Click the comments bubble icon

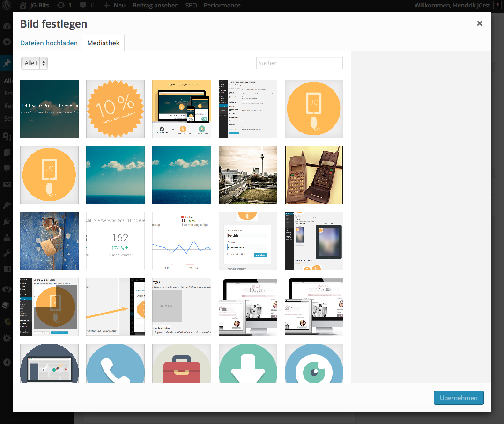pos(83,6)
